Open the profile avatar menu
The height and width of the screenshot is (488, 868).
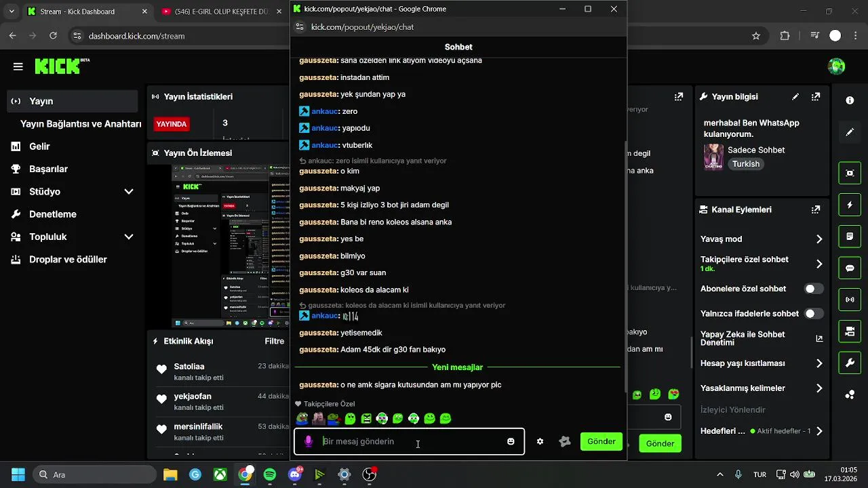pyautogui.click(x=837, y=66)
